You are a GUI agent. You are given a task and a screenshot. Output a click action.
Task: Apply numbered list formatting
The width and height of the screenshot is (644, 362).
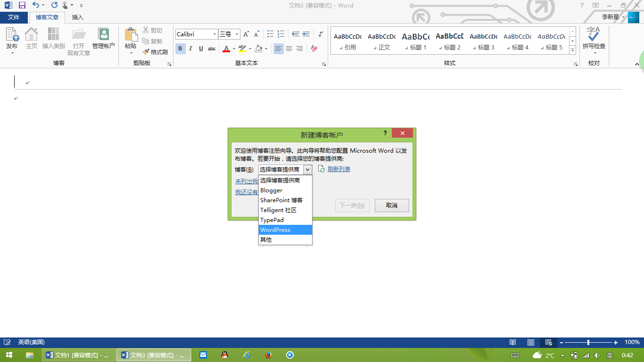(281, 34)
